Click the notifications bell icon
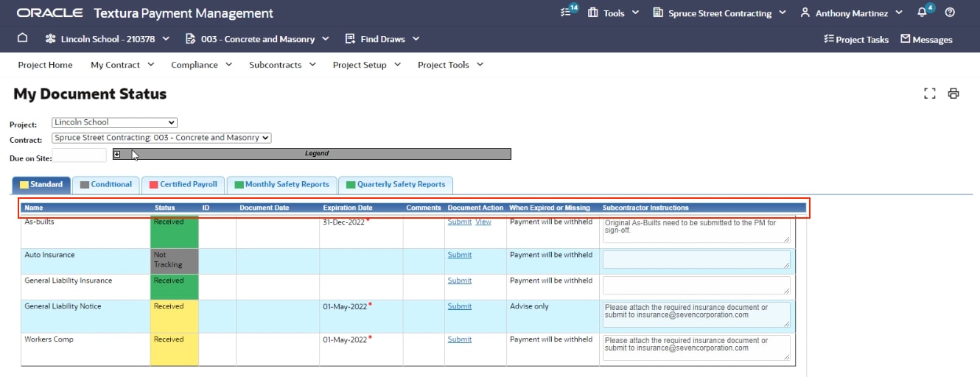 [923, 13]
